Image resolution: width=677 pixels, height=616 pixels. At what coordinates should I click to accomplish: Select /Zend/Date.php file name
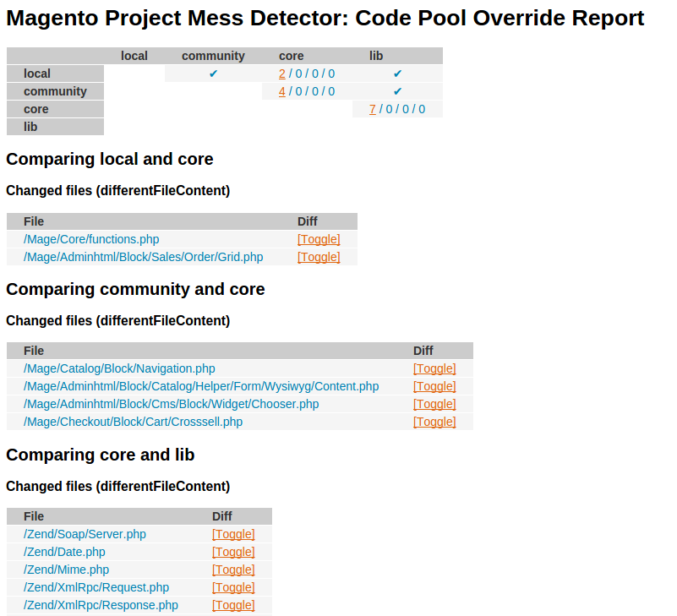click(x=64, y=552)
